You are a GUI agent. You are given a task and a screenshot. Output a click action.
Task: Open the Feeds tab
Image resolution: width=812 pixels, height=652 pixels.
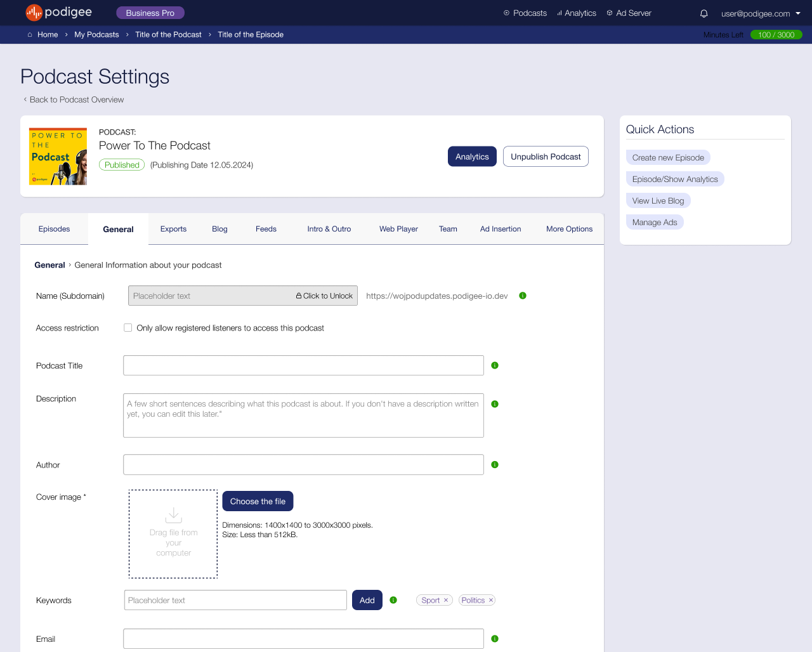(266, 229)
